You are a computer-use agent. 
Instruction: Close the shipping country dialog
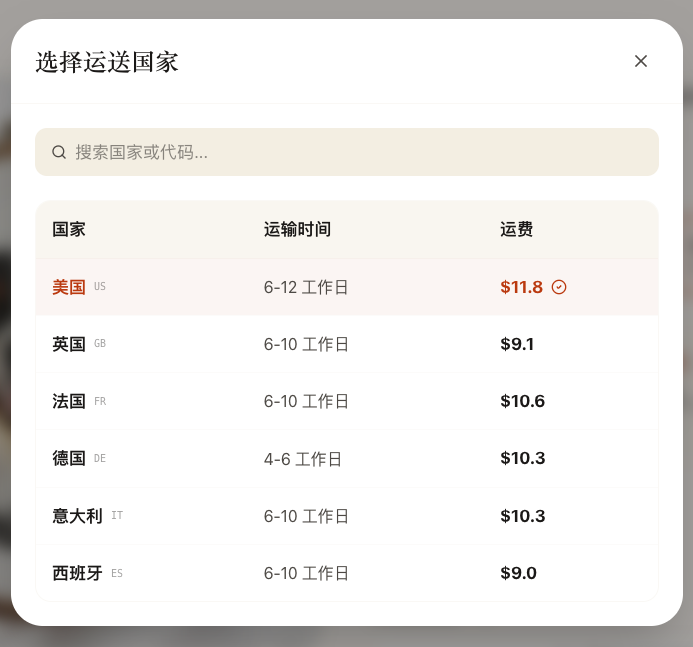pos(641,61)
